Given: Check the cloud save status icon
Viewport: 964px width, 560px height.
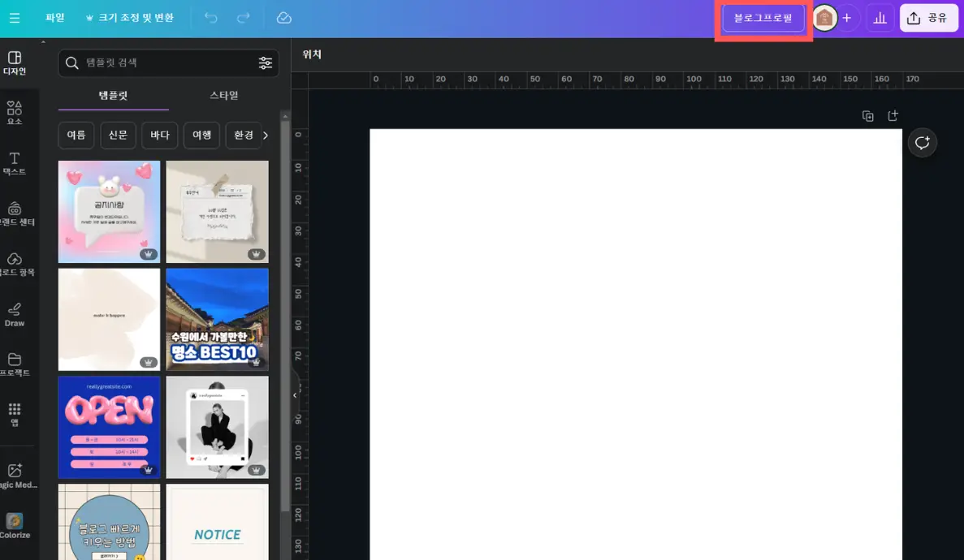Looking at the screenshot, I should (284, 18).
